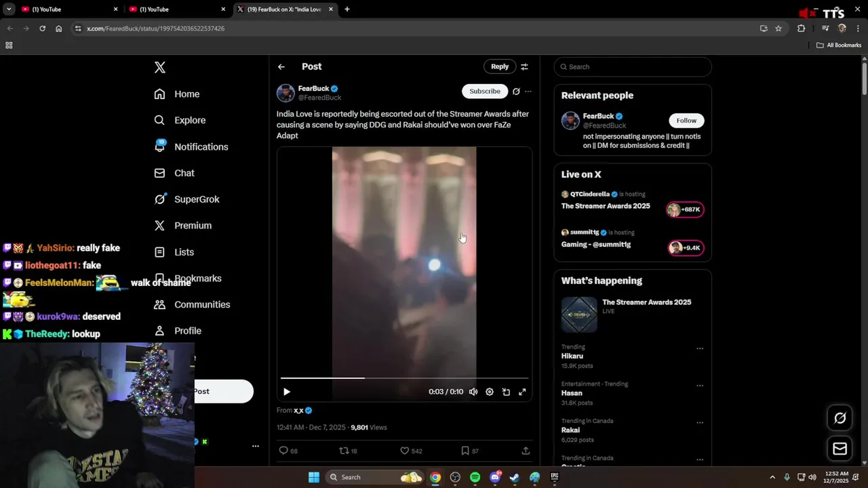
Task: Click the browser home button
Action: 59,28
